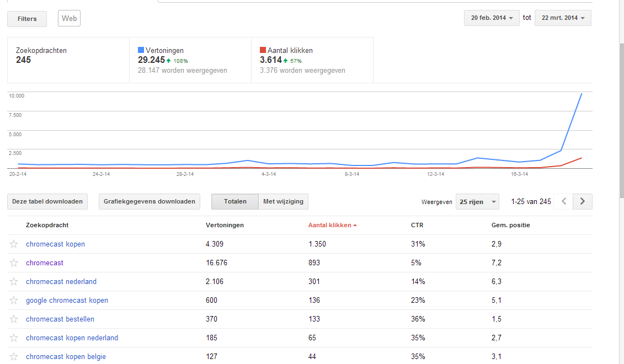
Task: Click clicks value 893
Action: (x=314, y=263)
